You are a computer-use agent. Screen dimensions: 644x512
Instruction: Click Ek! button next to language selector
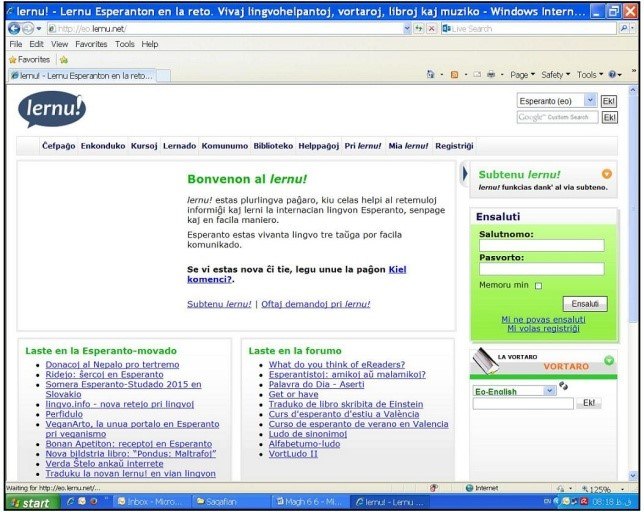[x=609, y=101]
